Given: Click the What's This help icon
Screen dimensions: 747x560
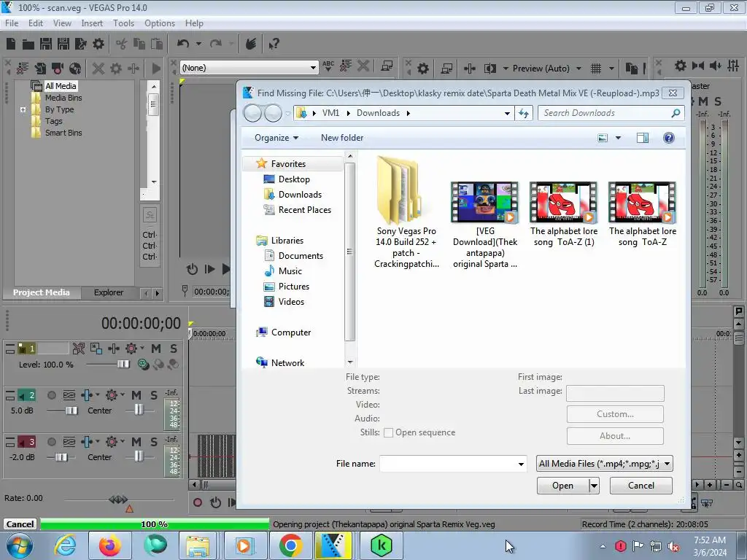Looking at the screenshot, I should pyautogui.click(x=274, y=44).
